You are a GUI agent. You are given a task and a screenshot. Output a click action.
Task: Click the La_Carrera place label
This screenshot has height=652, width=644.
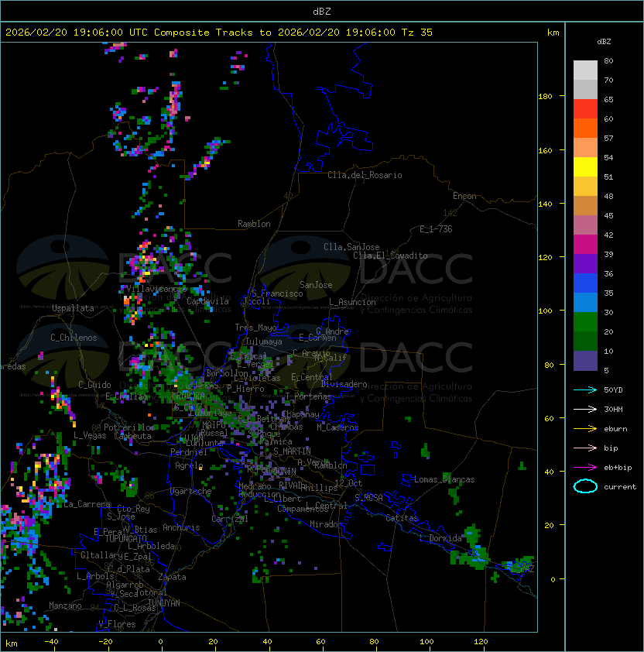(87, 504)
